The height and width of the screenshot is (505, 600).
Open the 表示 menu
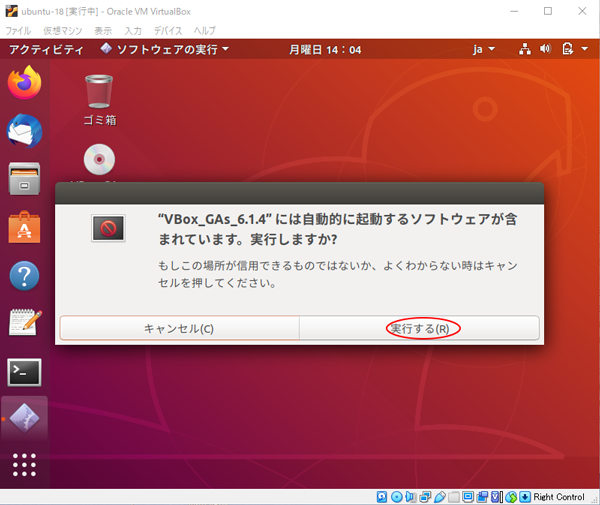103,31
